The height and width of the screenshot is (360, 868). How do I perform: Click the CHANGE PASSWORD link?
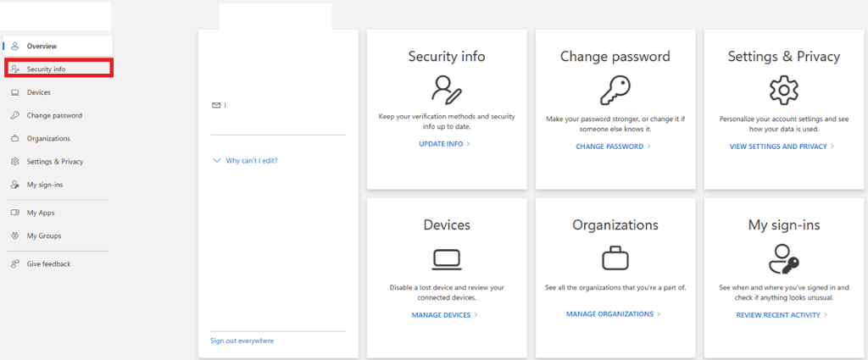point(614,147)
